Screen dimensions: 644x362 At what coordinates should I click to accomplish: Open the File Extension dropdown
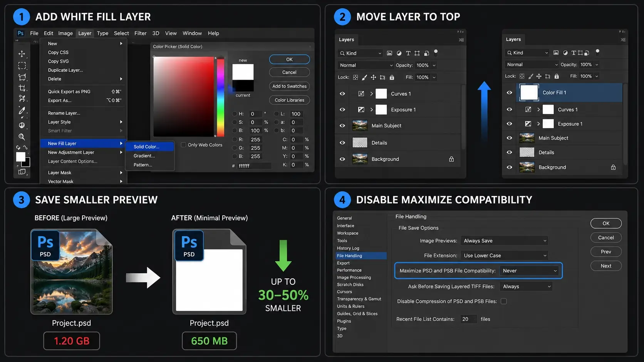505,255
